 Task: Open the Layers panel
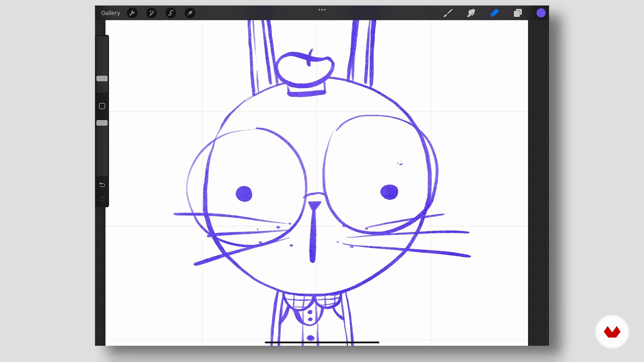(x=518, y=13)
